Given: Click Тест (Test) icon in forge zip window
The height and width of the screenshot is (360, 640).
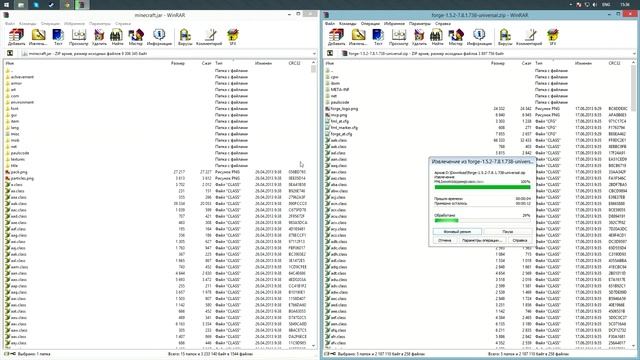Looking at the screenshot, I should coord(378,37).
